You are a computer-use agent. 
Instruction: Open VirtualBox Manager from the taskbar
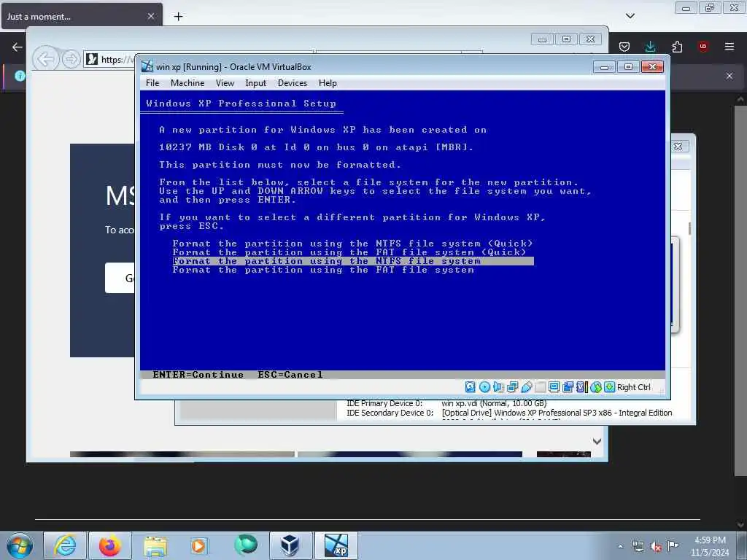tap(290, 545)
